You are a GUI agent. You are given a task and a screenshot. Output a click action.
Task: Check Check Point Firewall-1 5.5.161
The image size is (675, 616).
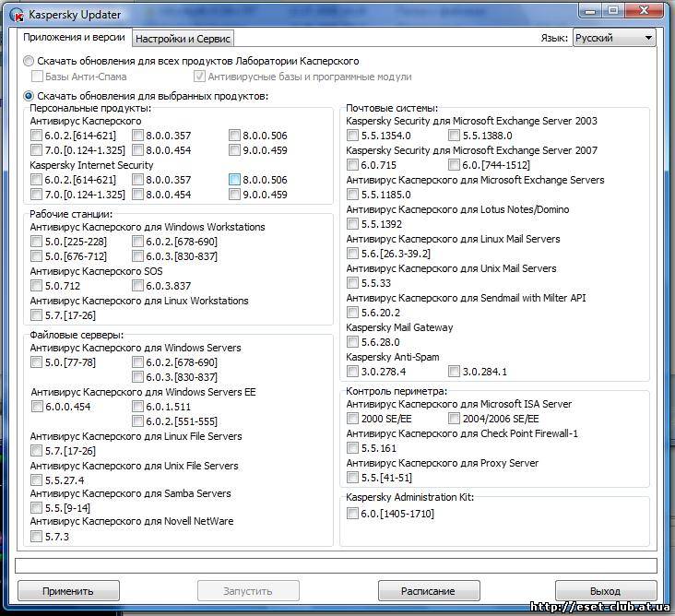click(352, 447)
